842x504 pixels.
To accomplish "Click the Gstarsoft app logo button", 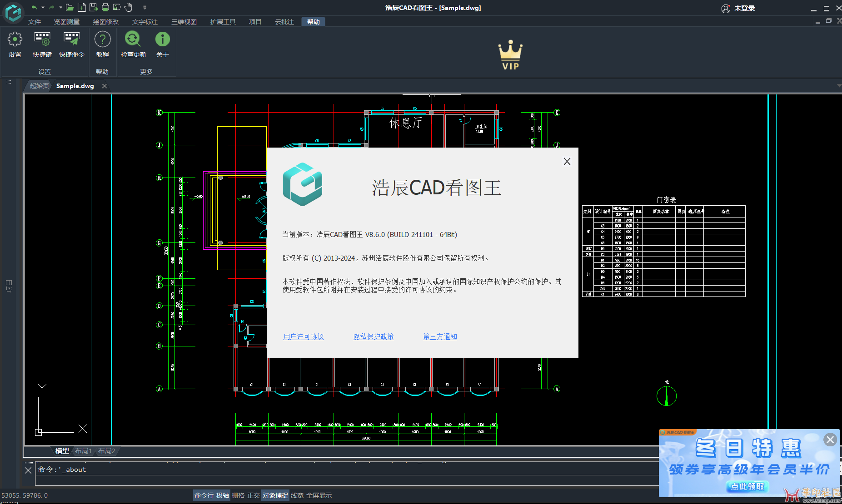I will pyautogui.click(x=13, y=12).
